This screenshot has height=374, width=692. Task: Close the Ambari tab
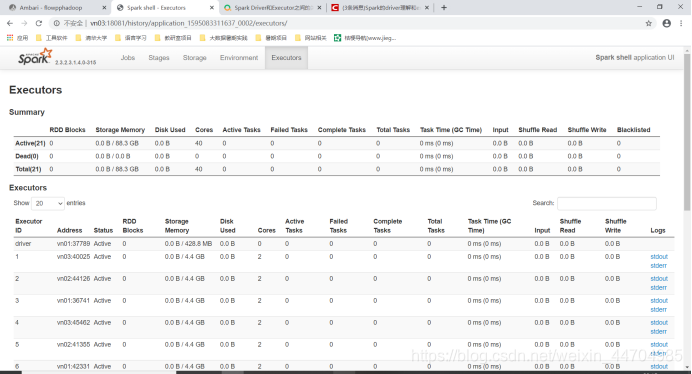104,8
